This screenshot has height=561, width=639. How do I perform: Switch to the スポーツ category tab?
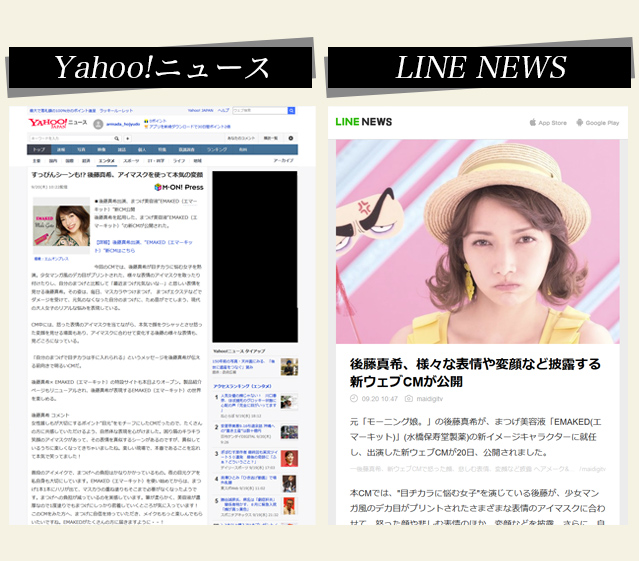131,161
